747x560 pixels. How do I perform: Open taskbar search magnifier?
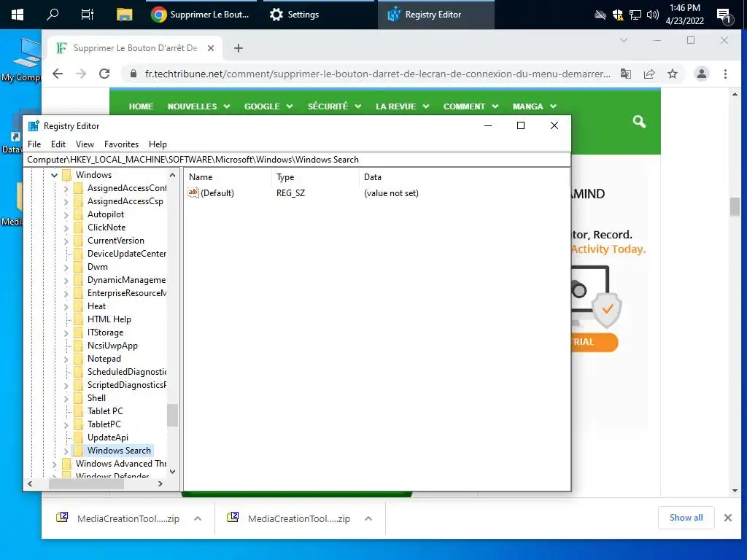[x=53, y=15]
